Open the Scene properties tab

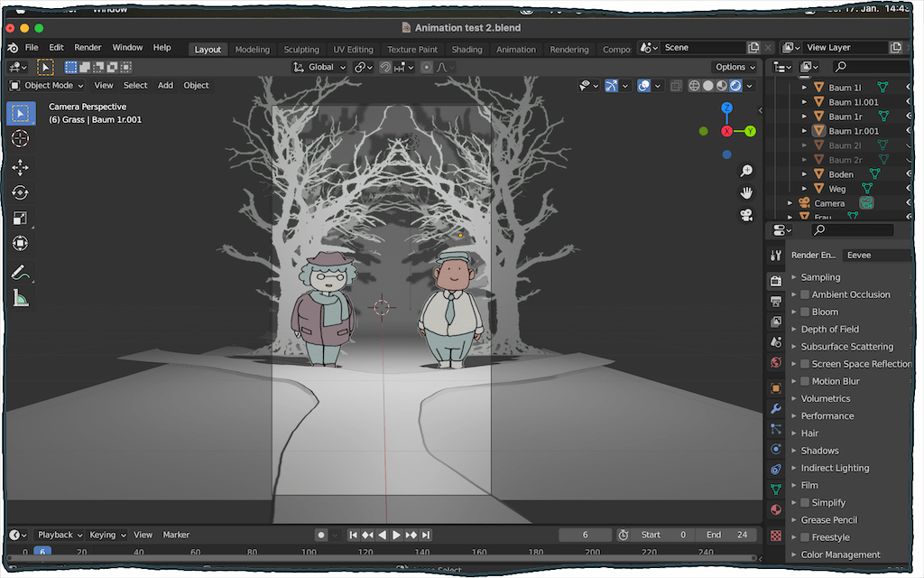[776, 342]
